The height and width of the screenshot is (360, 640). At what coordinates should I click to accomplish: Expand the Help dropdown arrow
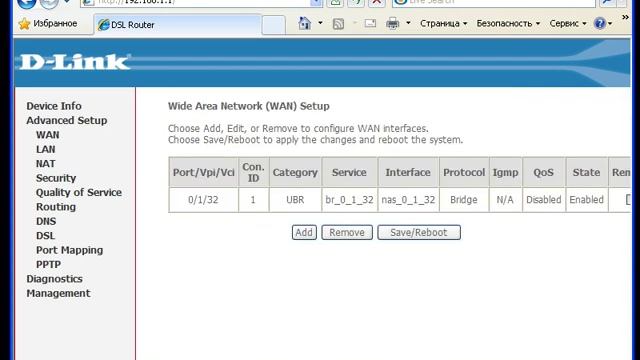pos(610,24)
